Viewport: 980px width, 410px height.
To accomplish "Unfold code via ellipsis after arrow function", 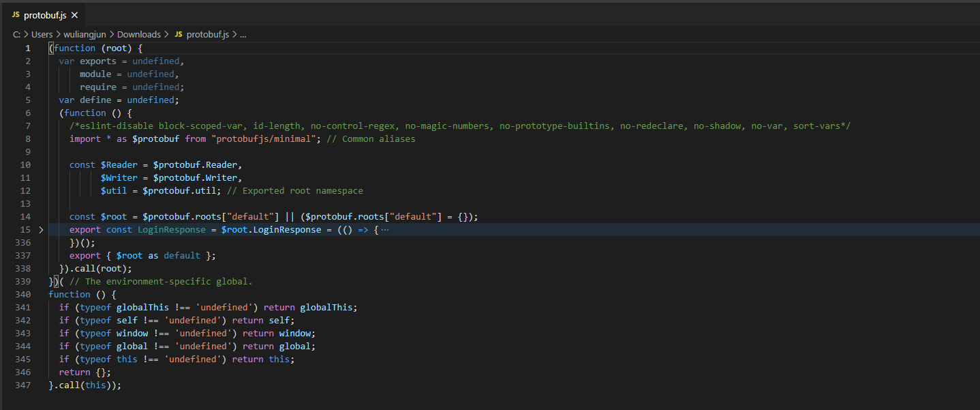I will tap(385, 230).
